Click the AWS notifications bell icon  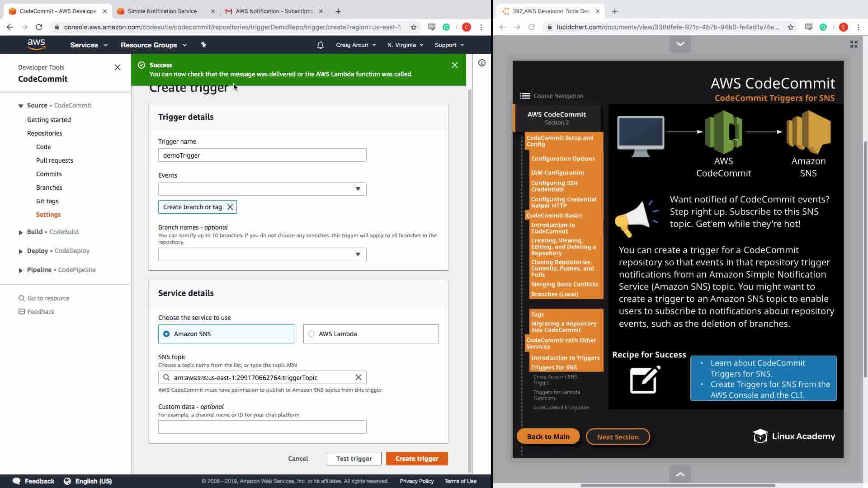pos(320,45)
